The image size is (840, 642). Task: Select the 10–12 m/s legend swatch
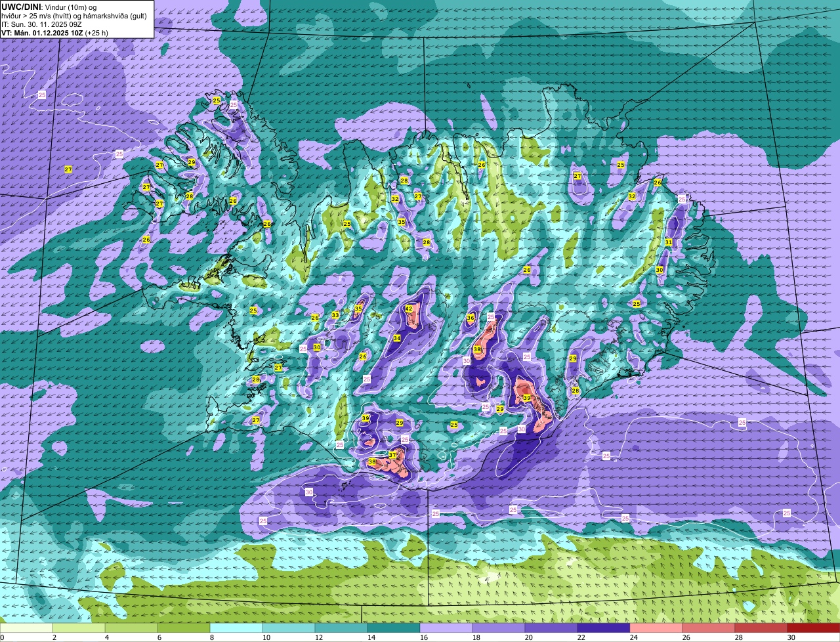(x=289, y=628)
